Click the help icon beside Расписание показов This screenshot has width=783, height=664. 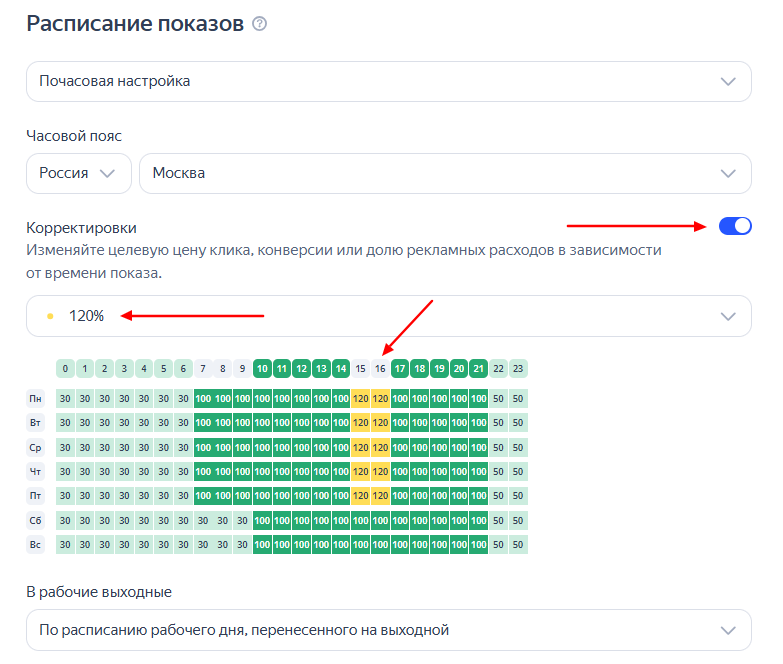tap(260, 24)
